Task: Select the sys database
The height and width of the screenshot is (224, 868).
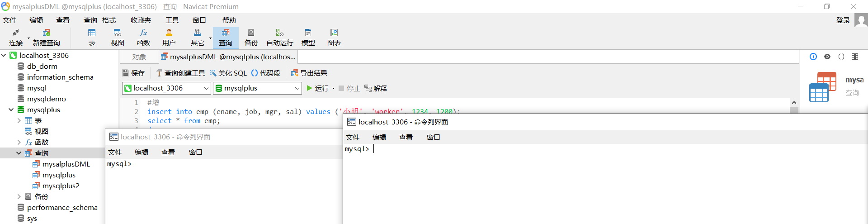Action: point(32,218)
